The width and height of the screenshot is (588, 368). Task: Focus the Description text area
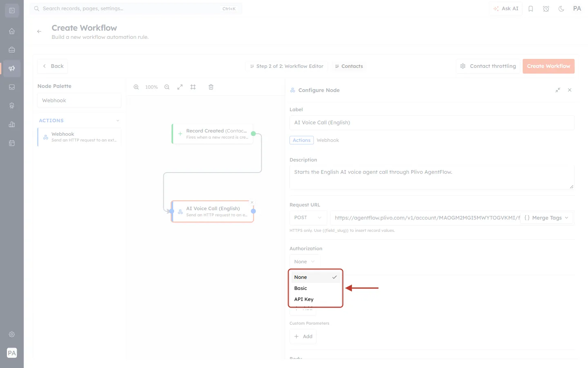point(432,177)
